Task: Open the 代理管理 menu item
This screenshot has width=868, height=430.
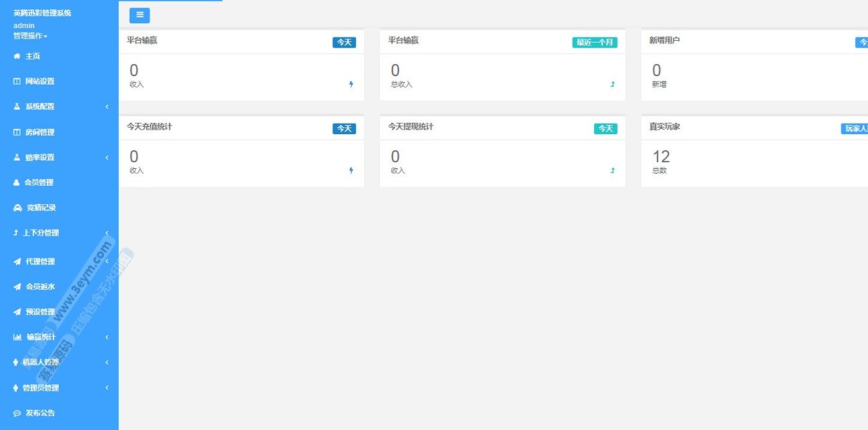Action: (x=40, y=262)
